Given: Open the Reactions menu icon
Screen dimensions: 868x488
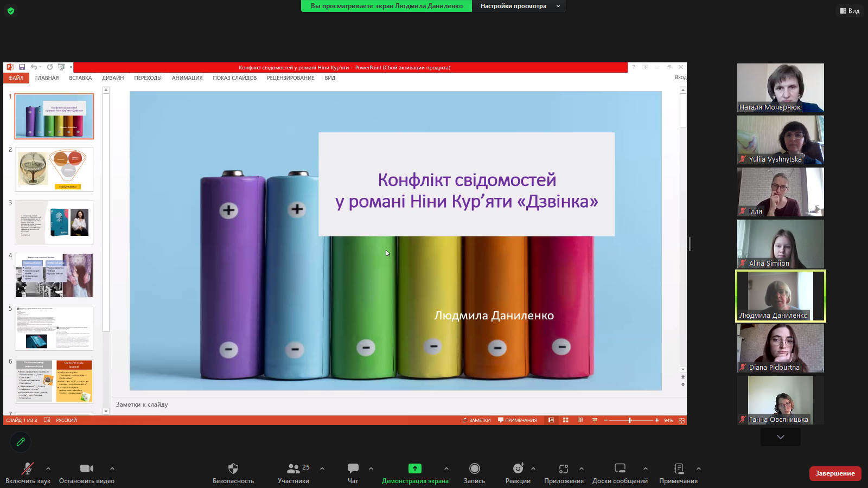Looking at the screenshot, I should click(x=518, y=468).
